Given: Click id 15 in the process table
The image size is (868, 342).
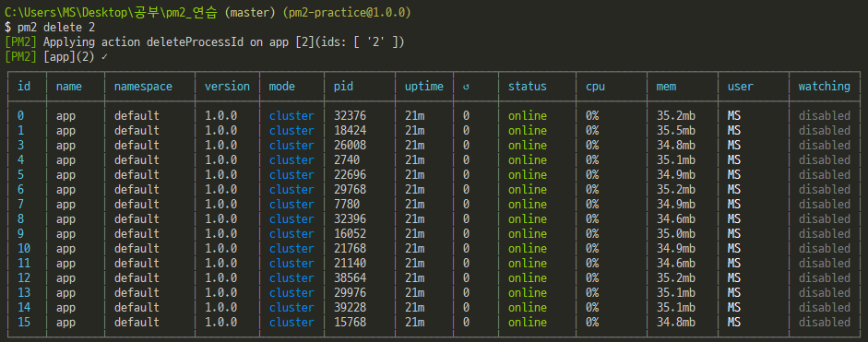Looking at the screenshot, I should click(x=24, y=322).
